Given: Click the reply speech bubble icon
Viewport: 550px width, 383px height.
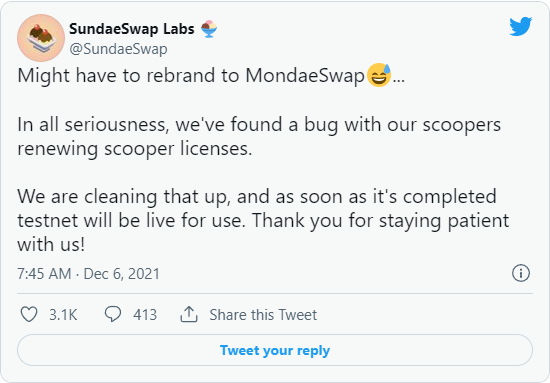Looking at the screenshot, I should (x=113, y=314).
